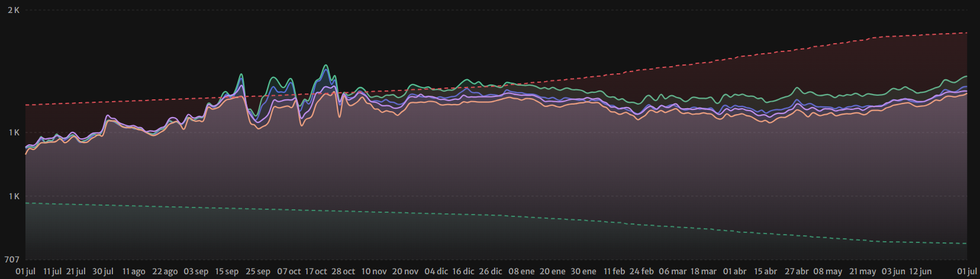Select the 12 jun x-axis label
Viewport: 980px width, 279px height.
pyautogui.click(x=920, y=271)
